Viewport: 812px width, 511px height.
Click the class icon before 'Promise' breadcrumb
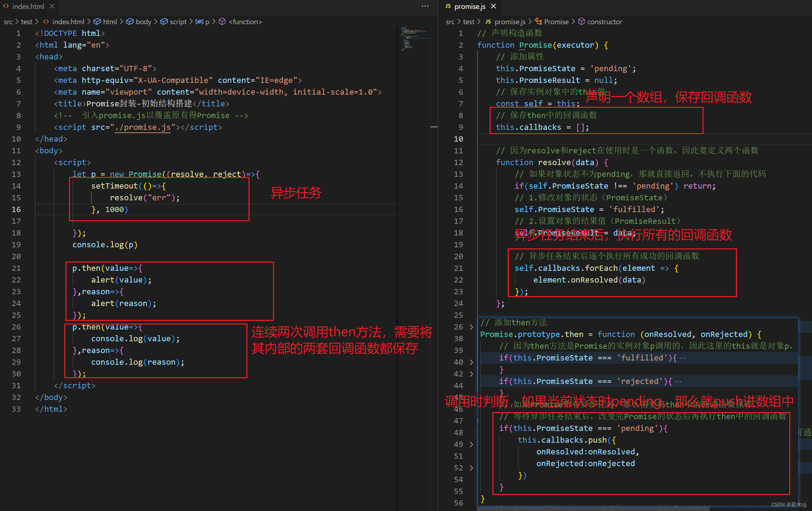(x=538, y=22)
